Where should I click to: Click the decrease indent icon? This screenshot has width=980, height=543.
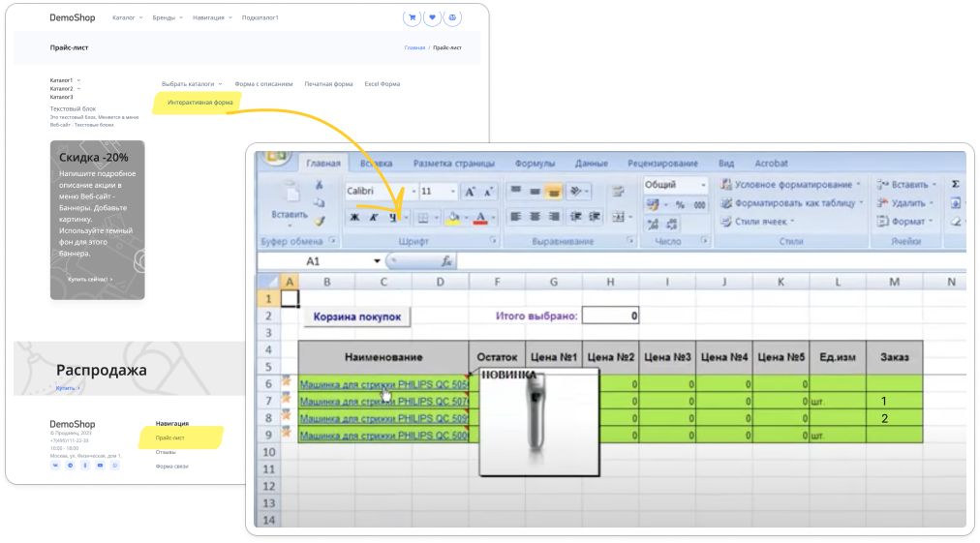575,216
